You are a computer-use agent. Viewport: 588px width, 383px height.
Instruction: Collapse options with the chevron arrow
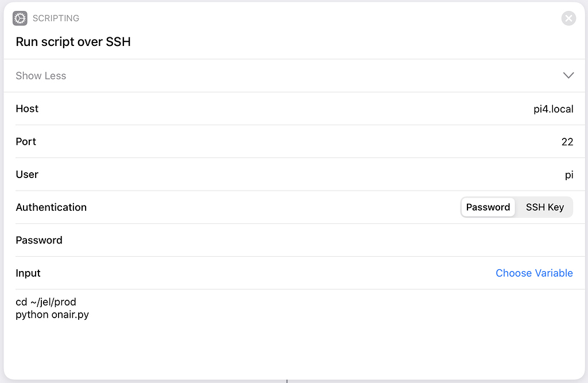568,75
